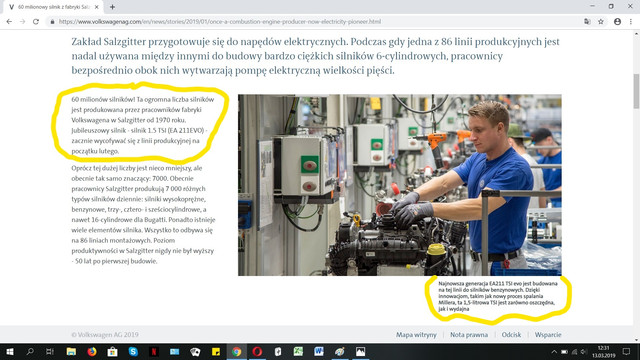Open the taskbar search icon
Viewport: 640px width, 360px height.
click(30, 351)
